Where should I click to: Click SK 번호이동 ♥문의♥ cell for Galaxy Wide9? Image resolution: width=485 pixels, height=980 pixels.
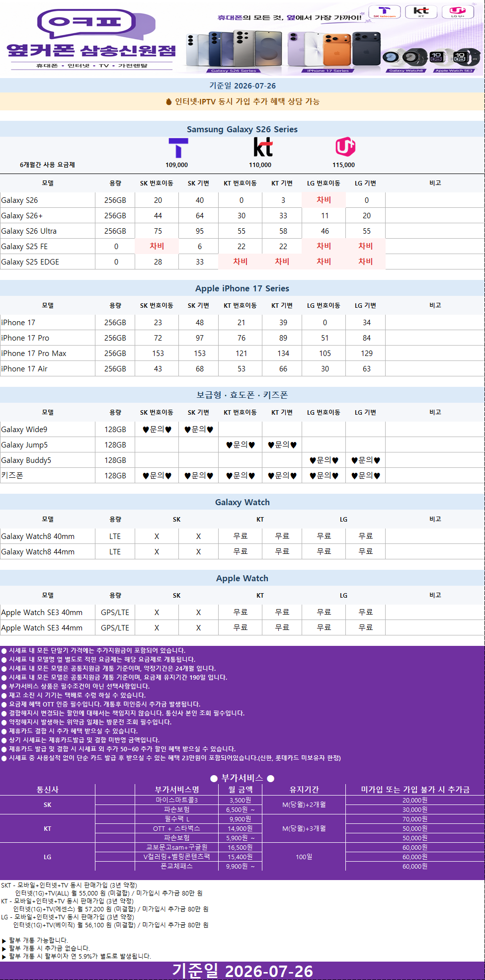tap(157, 430)
